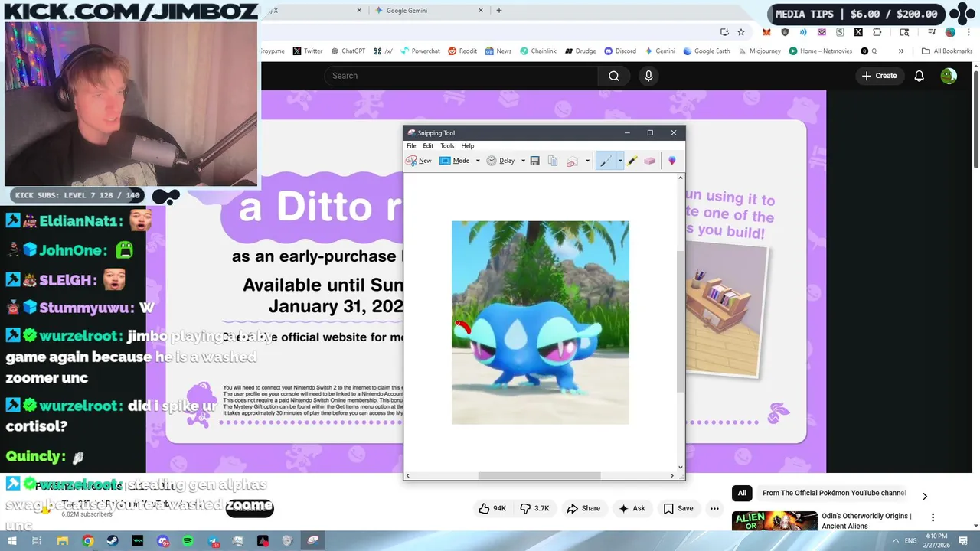Open a new browser tab with plus button
The width and height of the screenshot is (980, 551).
[x=499, y=11]
